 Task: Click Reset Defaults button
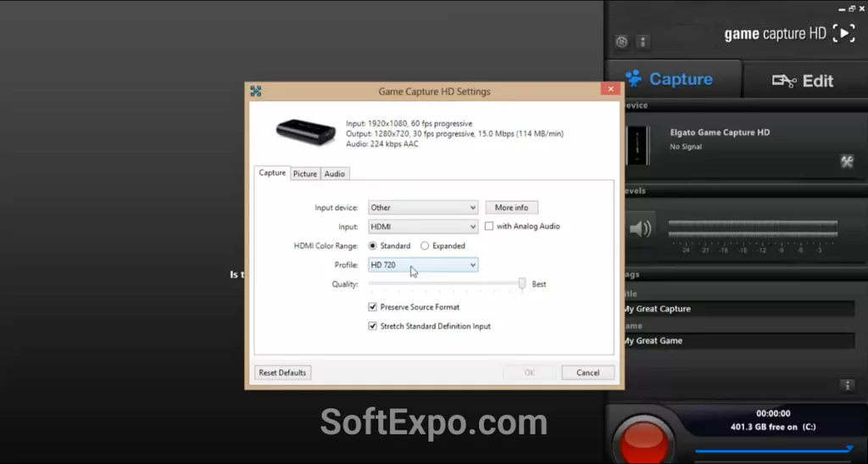point(282,372)
